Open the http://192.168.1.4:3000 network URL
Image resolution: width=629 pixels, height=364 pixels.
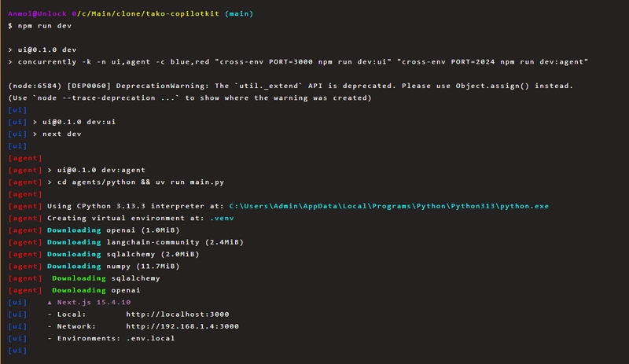click(182, 325)
